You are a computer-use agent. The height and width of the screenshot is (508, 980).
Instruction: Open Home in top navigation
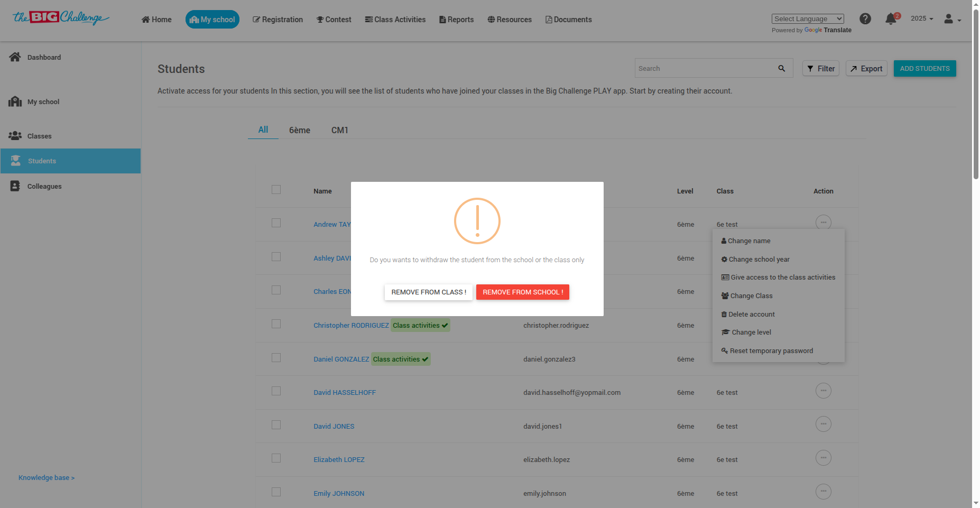(x=156, y=20)
